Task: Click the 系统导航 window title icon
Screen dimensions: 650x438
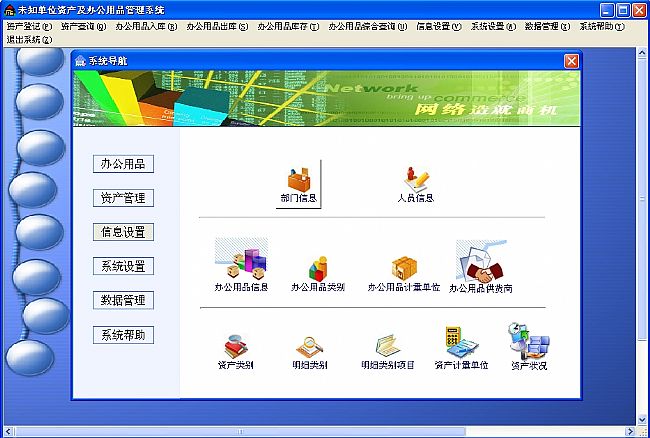Action: click(x=80, y=61)
